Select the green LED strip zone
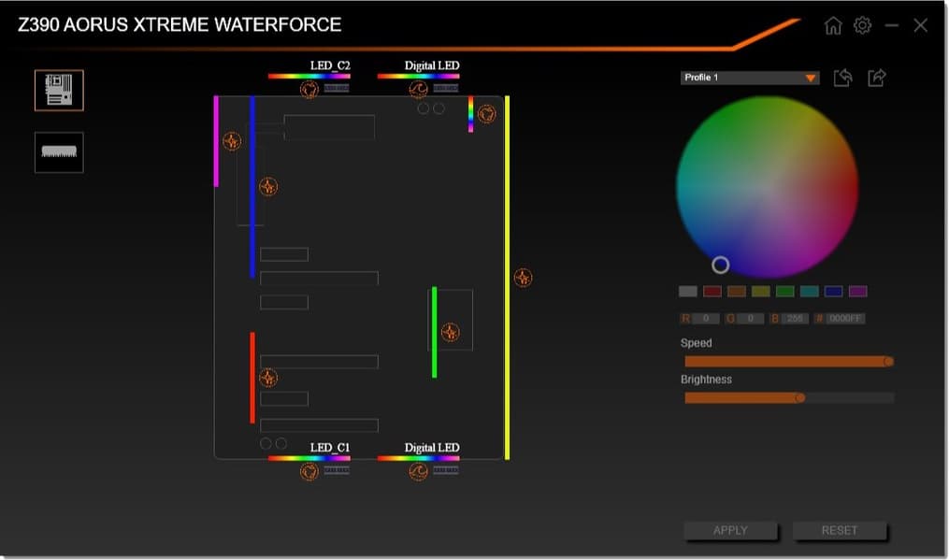Image resolution: width=949 pixels, height=560 pixels. click(x=434, y=333)
